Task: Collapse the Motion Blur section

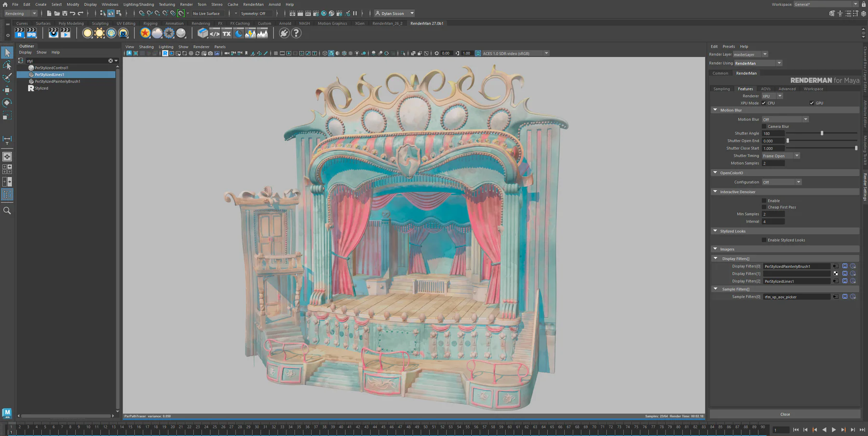Action: (x=715, y=110)
